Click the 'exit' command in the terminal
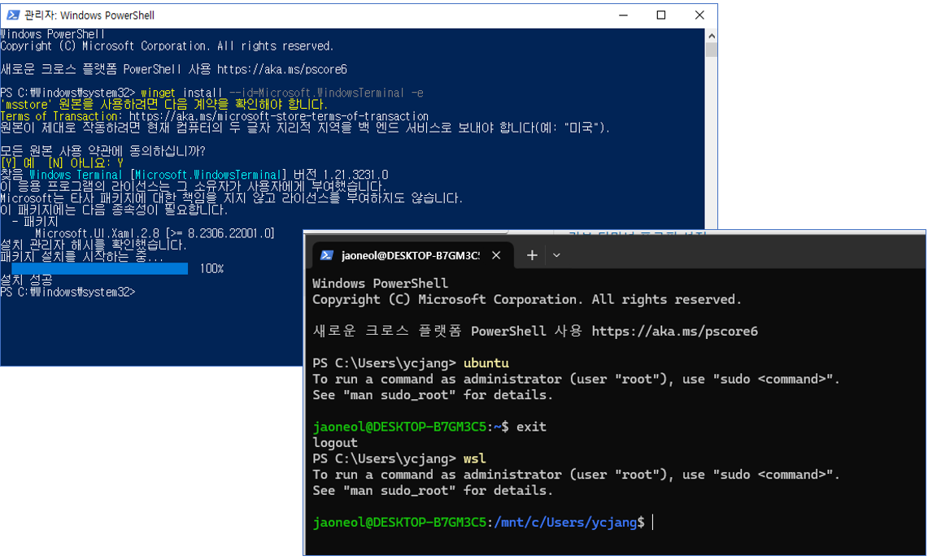This screenshot has height=560, width=928. [531, 427]
